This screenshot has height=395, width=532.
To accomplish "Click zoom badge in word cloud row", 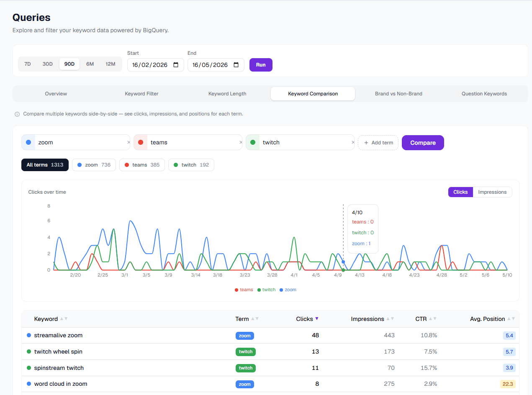I will pyautogui.click(x=245, y=384).
